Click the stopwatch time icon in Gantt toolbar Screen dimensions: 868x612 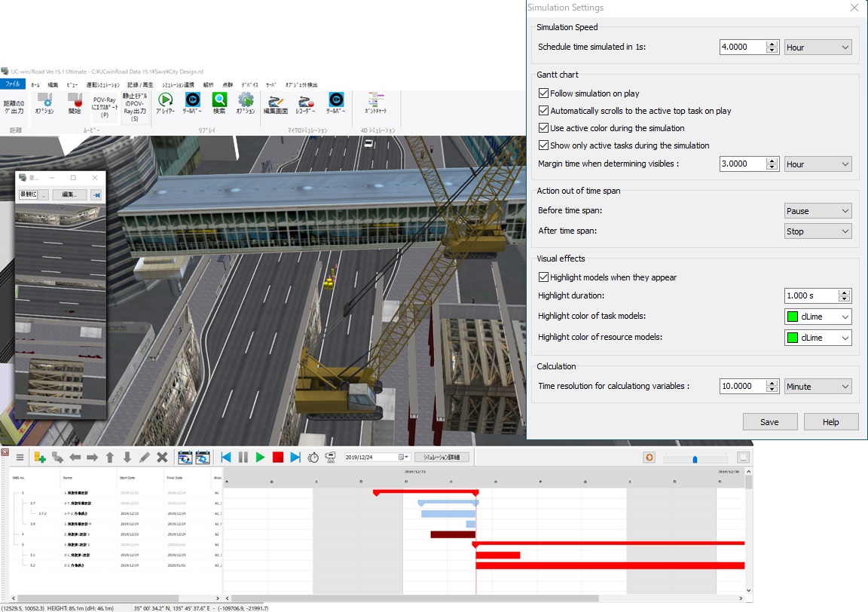click(313, 457)
